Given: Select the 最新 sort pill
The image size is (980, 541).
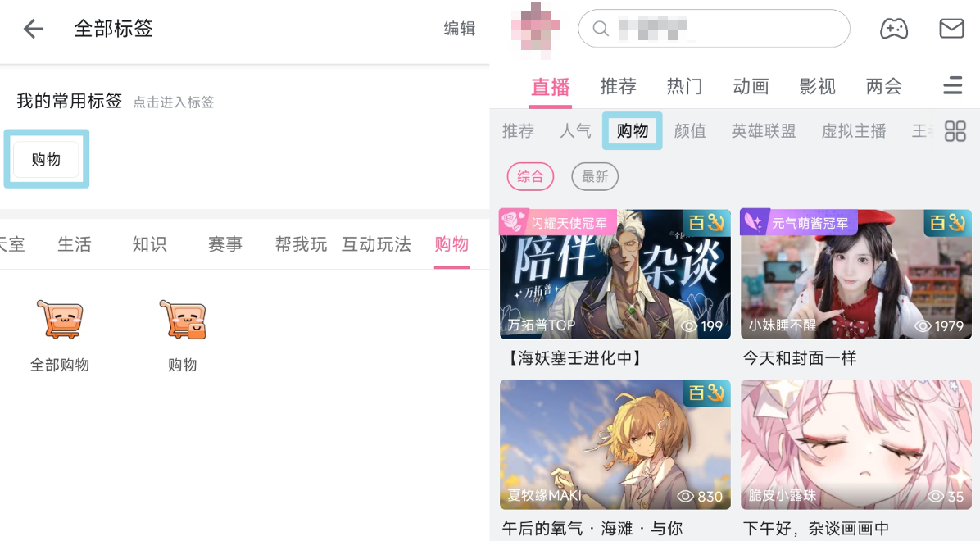Looking at the screenshot, I should tap(594, 177).
